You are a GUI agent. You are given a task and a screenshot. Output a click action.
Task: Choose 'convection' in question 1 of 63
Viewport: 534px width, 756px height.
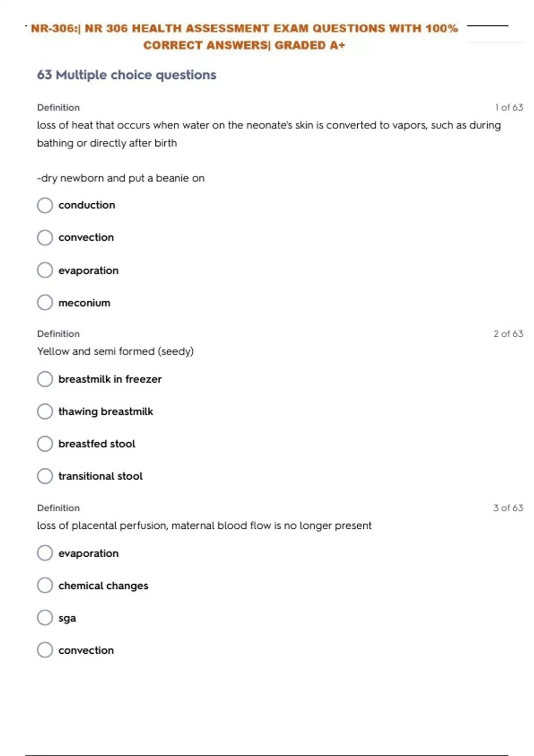45,238
